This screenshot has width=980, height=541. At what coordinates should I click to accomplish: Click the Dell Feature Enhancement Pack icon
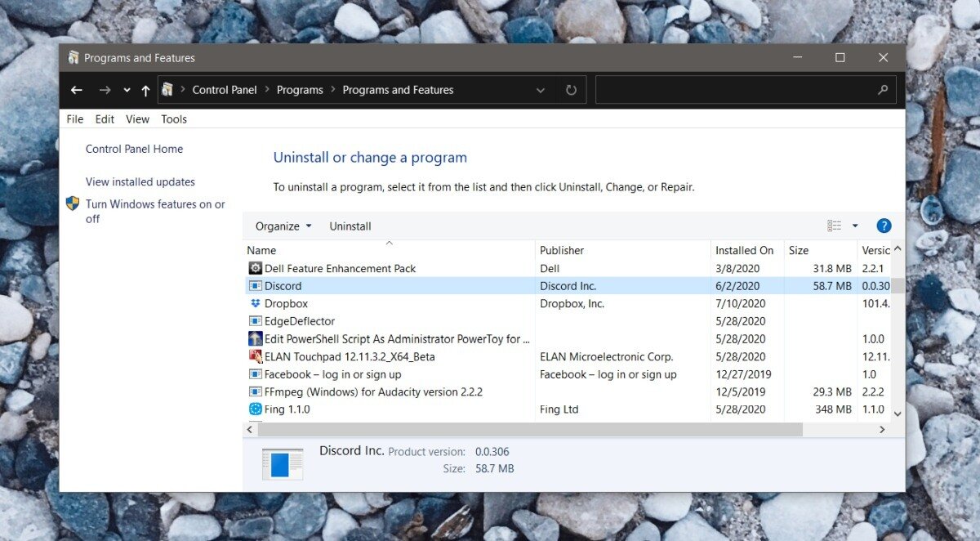click(255, 268)
